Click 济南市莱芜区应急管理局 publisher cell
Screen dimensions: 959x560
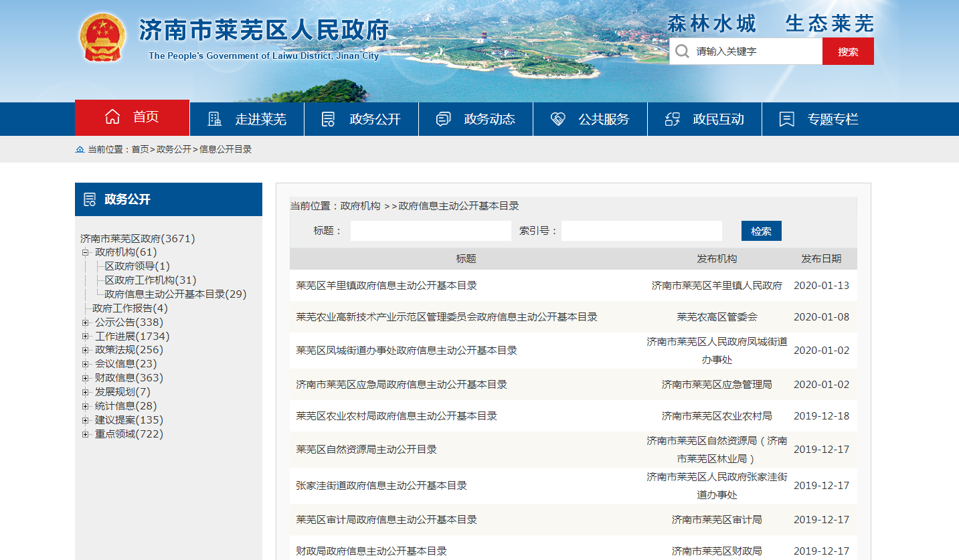coord(717,384)
